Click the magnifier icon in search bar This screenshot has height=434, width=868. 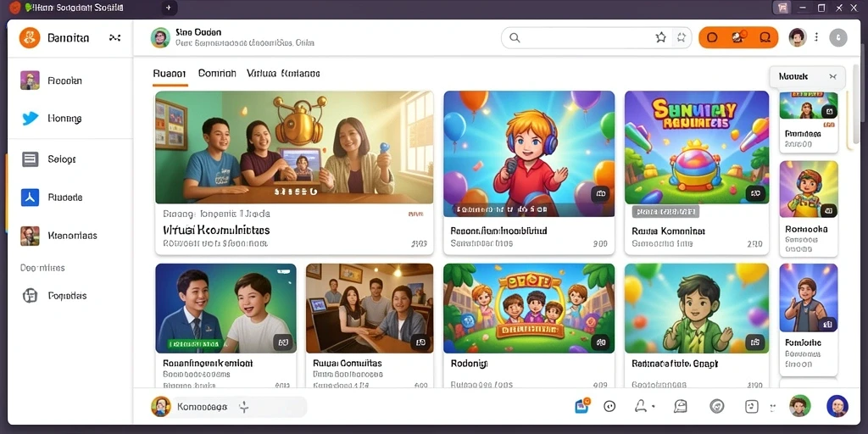tap(515, 37)
